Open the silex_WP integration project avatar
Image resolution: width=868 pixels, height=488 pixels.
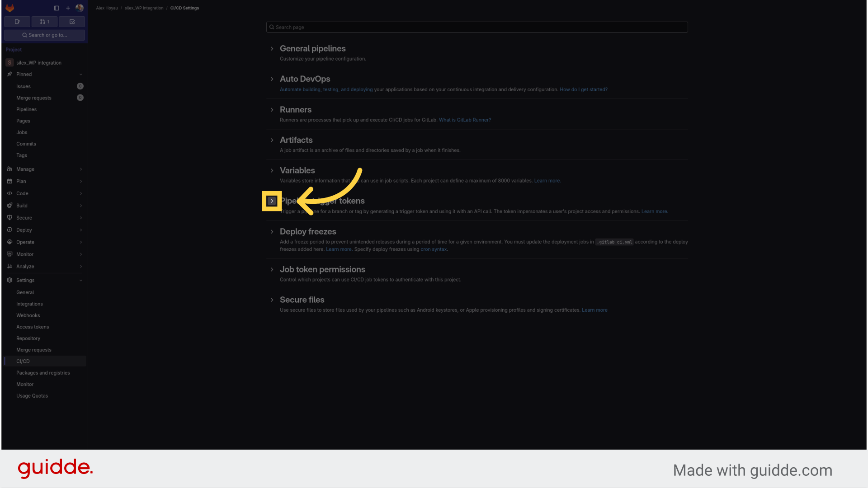(x=9, y=63)
